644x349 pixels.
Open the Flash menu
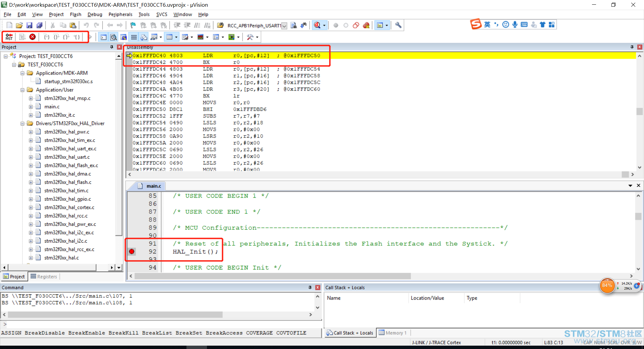[x=75, y=14]
